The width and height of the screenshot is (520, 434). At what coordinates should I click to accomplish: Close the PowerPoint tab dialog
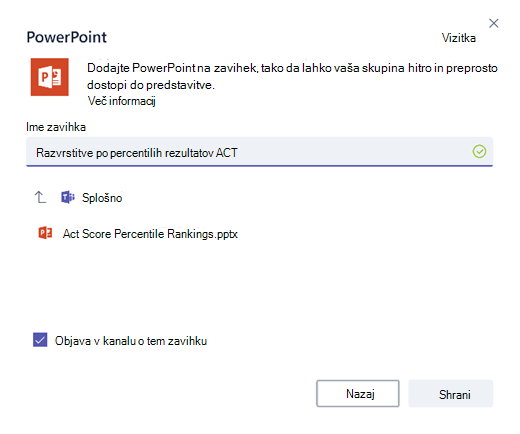click(x=494, y=23)
